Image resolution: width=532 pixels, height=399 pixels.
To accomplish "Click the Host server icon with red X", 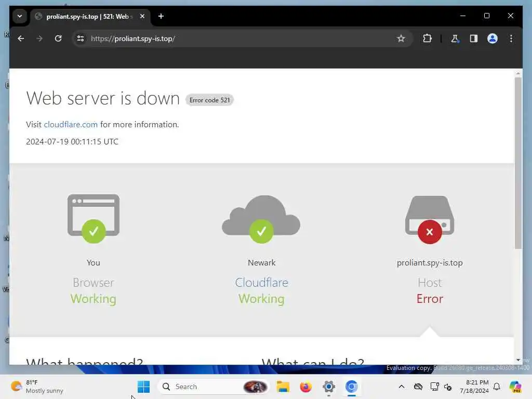I will tap(430, 220).
